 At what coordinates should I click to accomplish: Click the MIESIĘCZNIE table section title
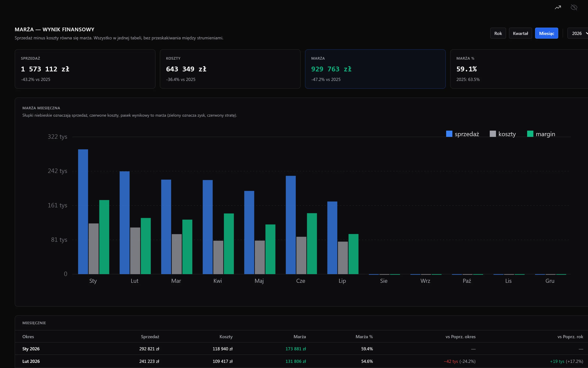tap(34, 323)
